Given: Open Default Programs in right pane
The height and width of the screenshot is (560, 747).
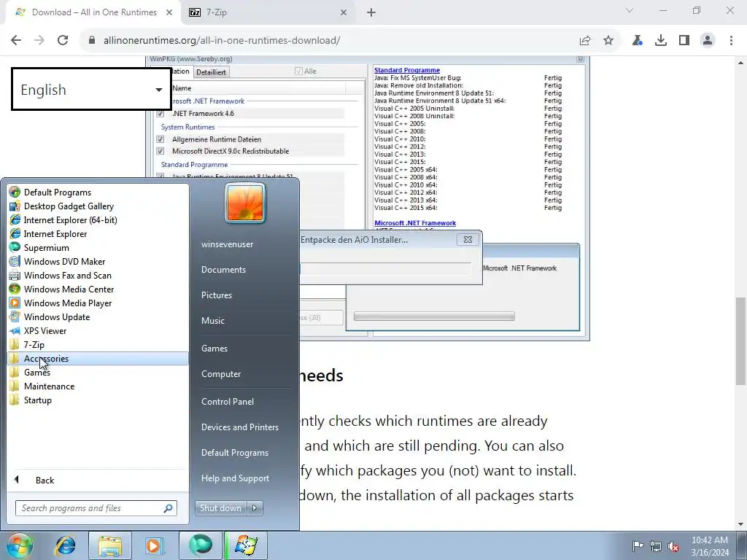Looking at the screenshot, I should (x=235, y=452).
